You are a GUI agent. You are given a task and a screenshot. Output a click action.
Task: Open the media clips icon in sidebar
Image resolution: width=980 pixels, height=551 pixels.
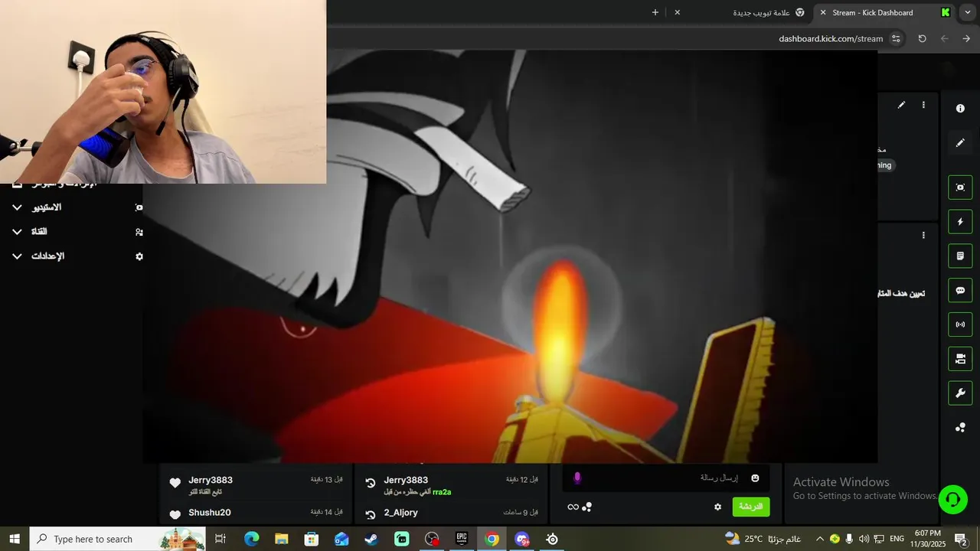(x=960, y=359)
